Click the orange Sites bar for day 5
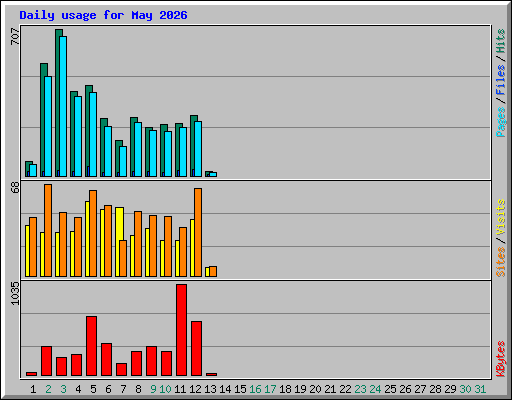Screen dimensions: 512x400 click(x=93, y=233)
